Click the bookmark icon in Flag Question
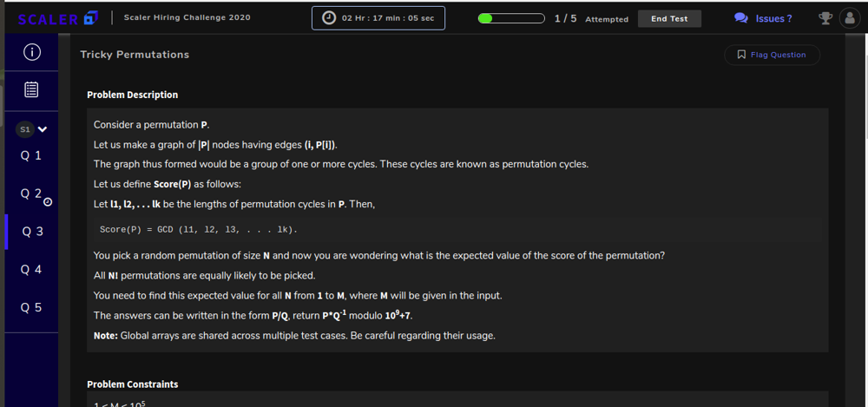The width and height of the screenshot is (868, 407). (x=742, y=55)
